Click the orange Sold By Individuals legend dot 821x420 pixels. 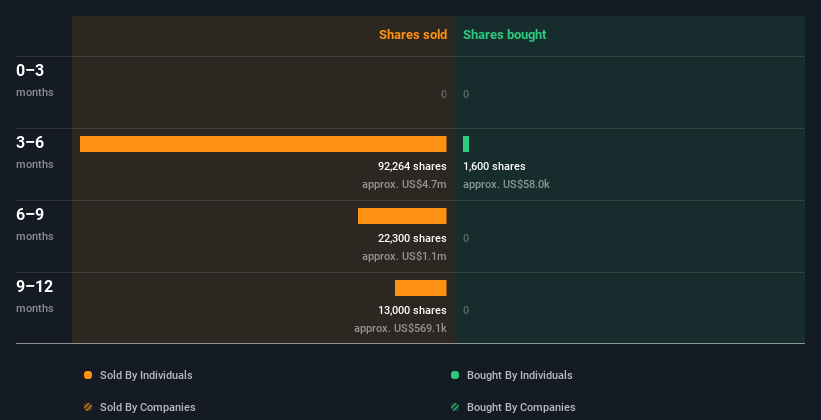click(88, 375)
